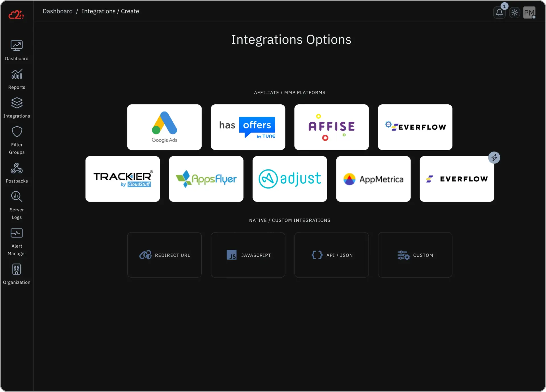The height and width of the screenshot is (392, 546).
Task: Select Integrations sidebar menu item
Action: pyautogui.click(x=17, y=108)
